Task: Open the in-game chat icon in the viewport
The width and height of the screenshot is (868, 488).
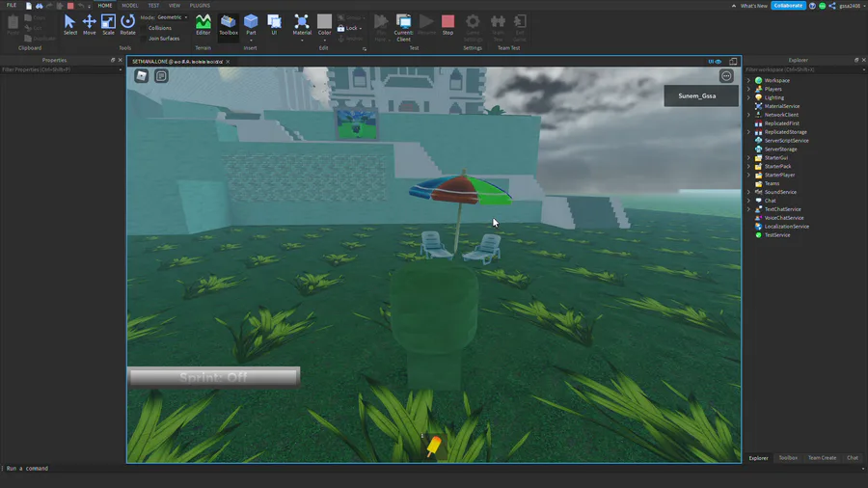Action: 161,76
